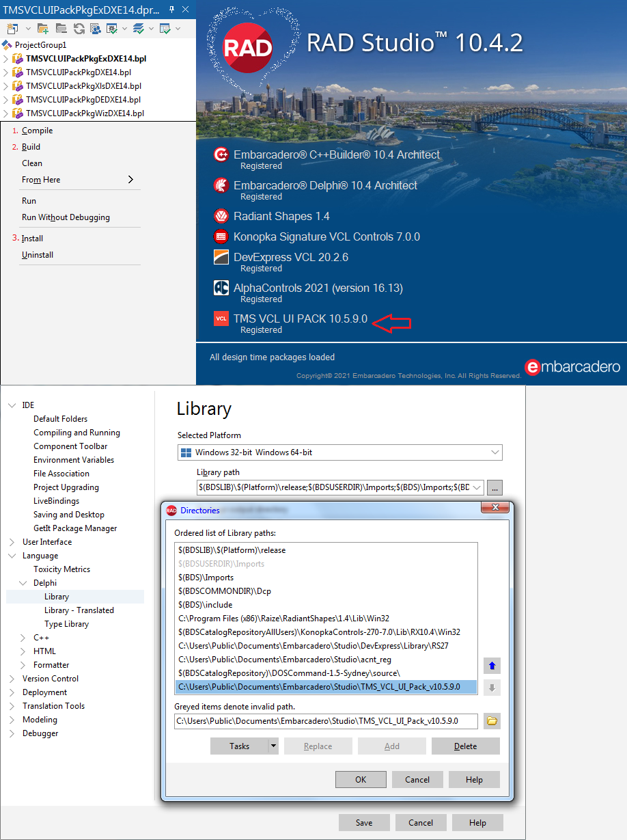Open dropdown arrow beside list-window checkmark icon
The height and width of the screenshot is (840, 627).
[x=178, y=28]
